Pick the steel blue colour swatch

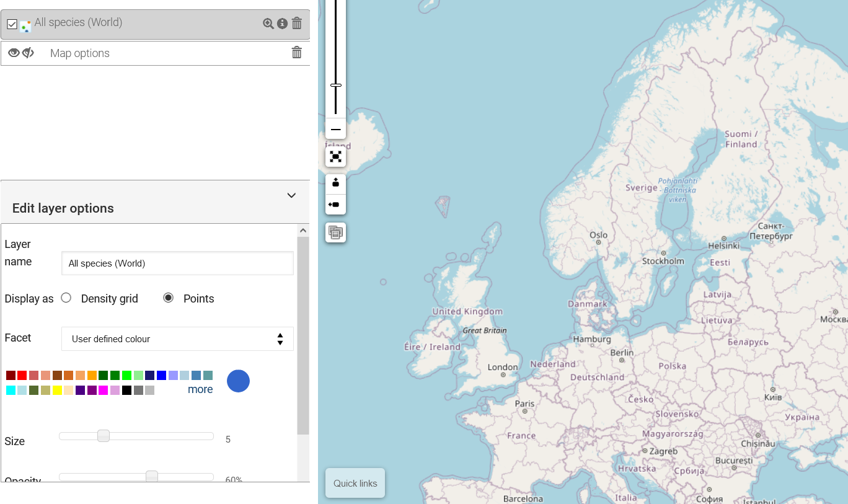(196, 375)
